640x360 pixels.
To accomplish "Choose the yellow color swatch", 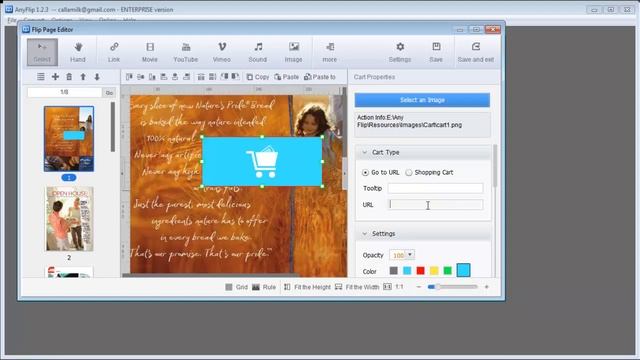I will [x=434, y=271].
